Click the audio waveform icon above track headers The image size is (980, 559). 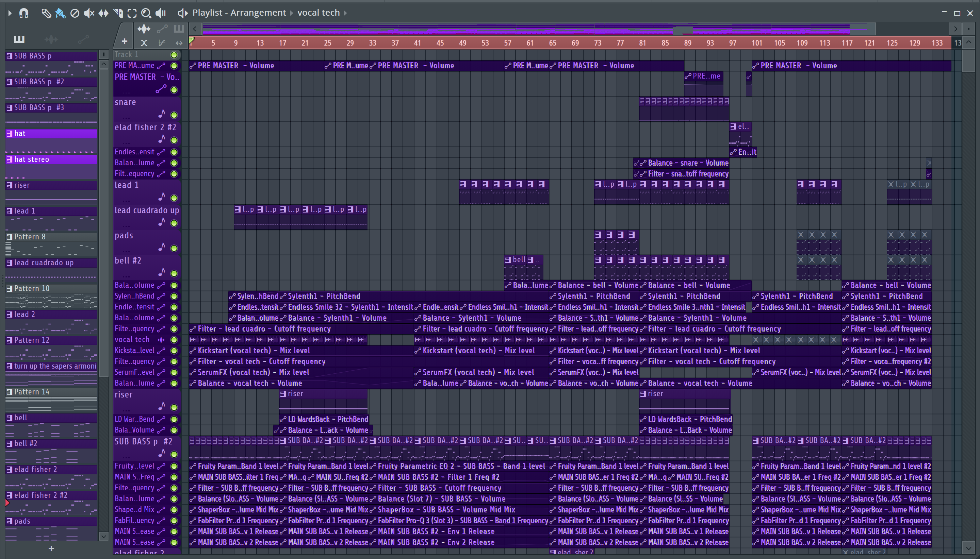pyautogui.click(x=144, y=29)
